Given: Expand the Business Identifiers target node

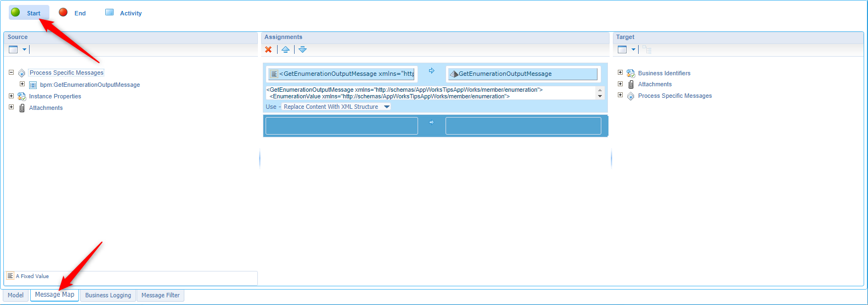Looking at the screenshot, I should click(620, 73).
